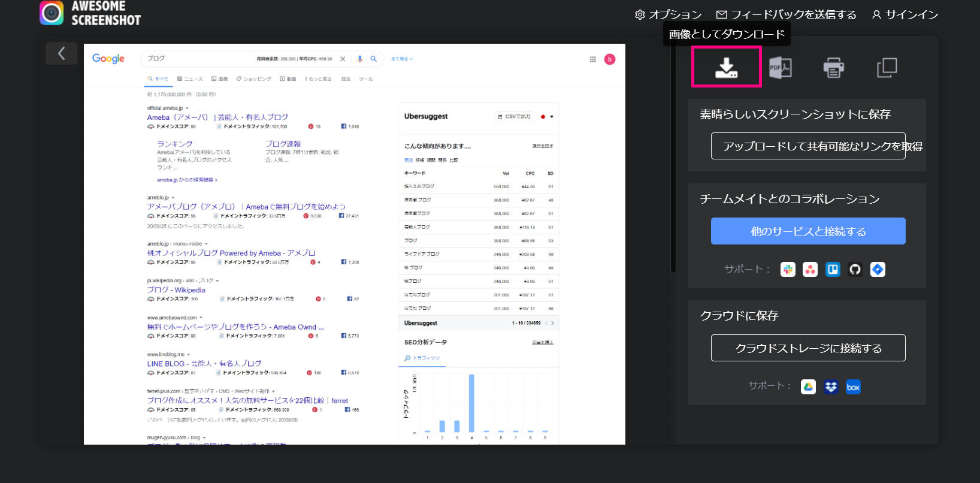Image resolution: width=980 pixels, height=483 pixels.
Task: Open the Google apps grid icon
Action: click(x=592, y=59)
